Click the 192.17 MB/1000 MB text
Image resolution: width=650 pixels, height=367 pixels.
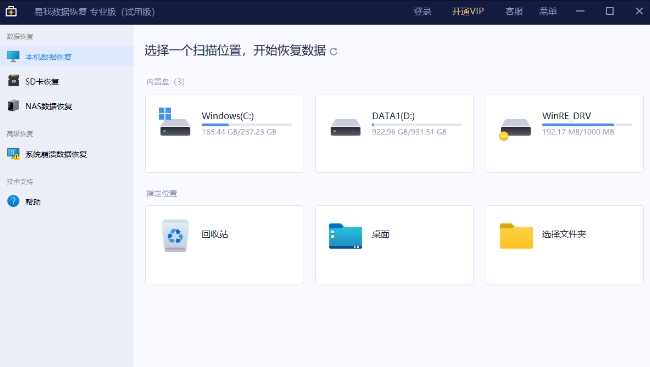coord(578,132)
